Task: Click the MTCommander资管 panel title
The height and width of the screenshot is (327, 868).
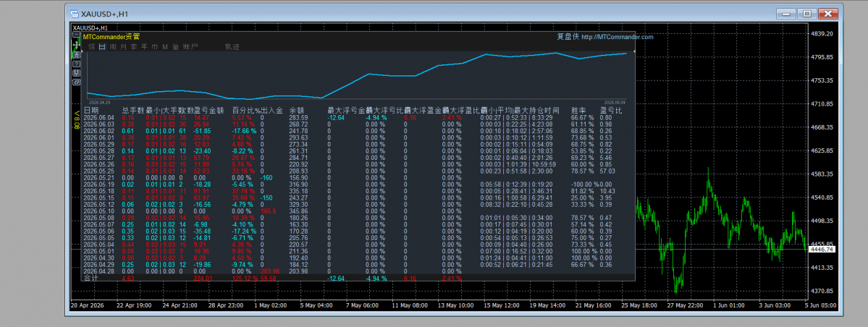Action: [x=111, y=36]
